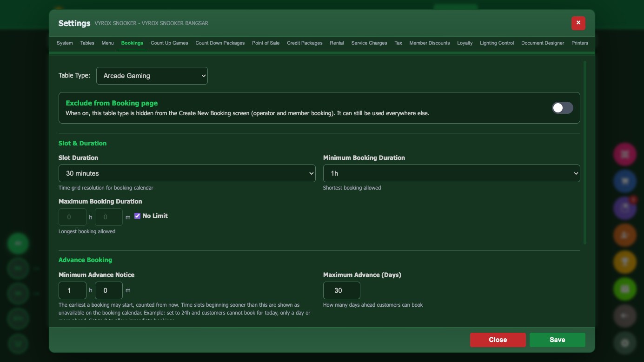The height and width of the screenshot is (362, 644).
Task: Close the Settings dialog with the red X
Action: 578,23
